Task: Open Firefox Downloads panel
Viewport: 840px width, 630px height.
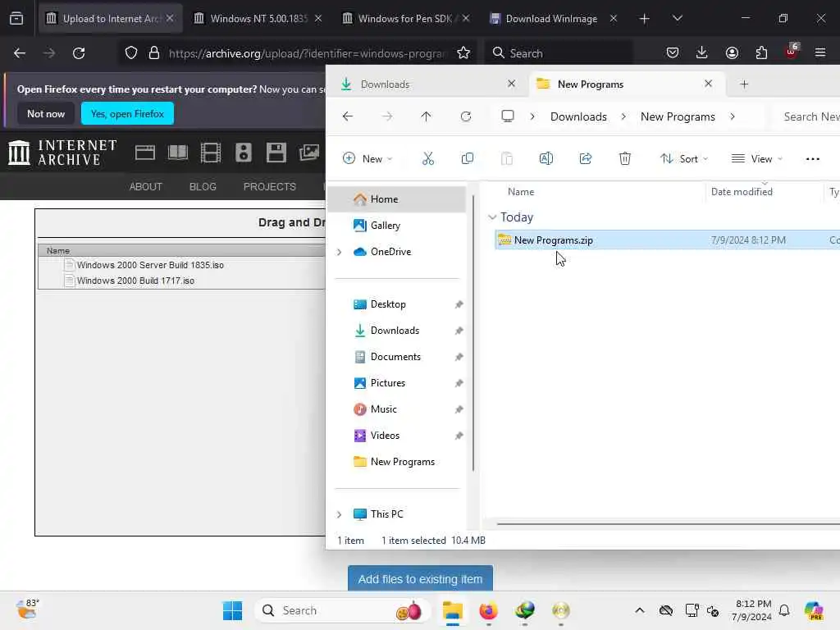Action: pos(702,52)
